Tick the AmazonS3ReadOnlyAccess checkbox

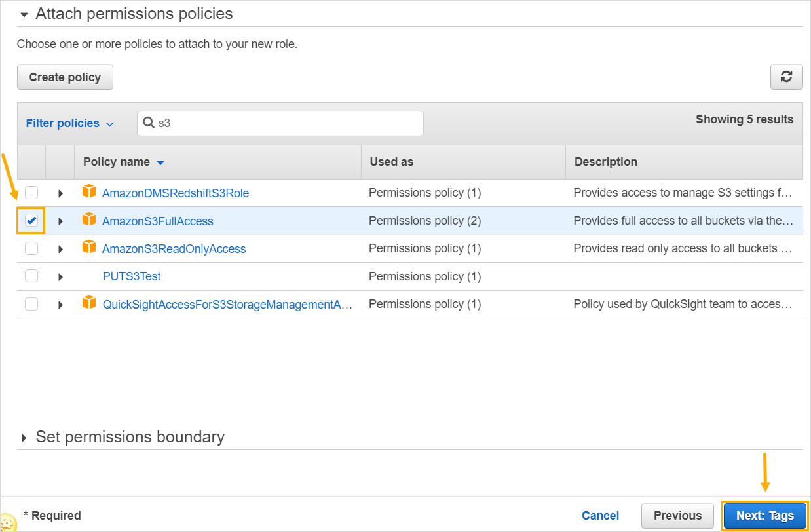tap(31, 248)
